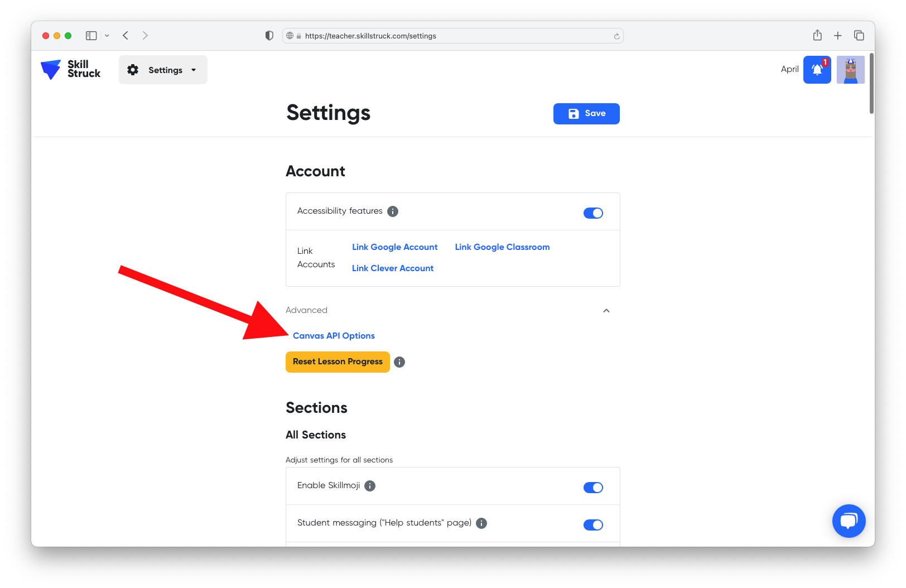
Task: Disable Enable Skillmoji for all sections
Action: (593, 487)
